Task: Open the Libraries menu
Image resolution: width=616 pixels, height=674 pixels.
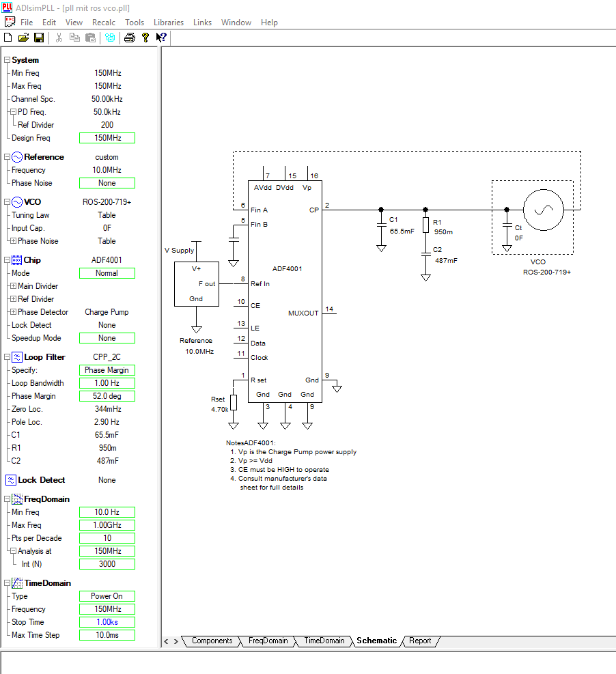Action: pyautogui.click(x=169, y=23)
